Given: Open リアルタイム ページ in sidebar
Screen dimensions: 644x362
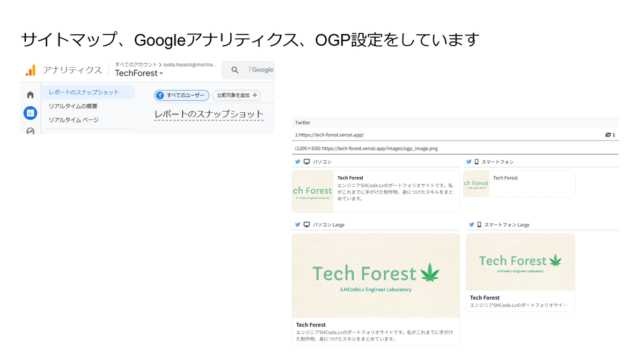Looking at the screenshot, I should (x=74, y=120).
